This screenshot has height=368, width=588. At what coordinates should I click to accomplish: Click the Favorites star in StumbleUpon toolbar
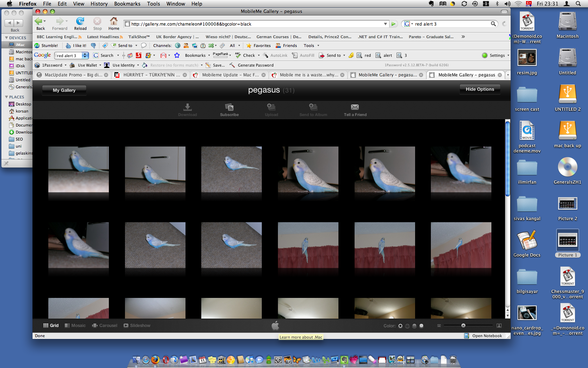pyautogui.click(x=249, y=46)
